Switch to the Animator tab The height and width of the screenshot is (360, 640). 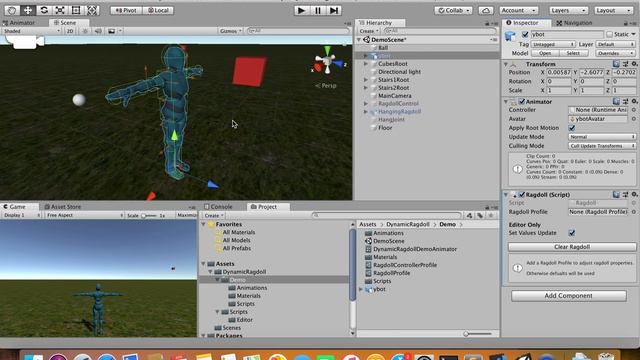(19, 23)
